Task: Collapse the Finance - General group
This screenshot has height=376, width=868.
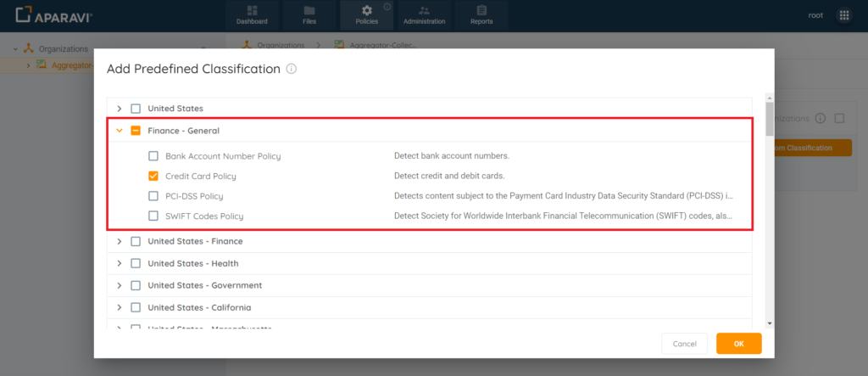Action: coord(119,131)
